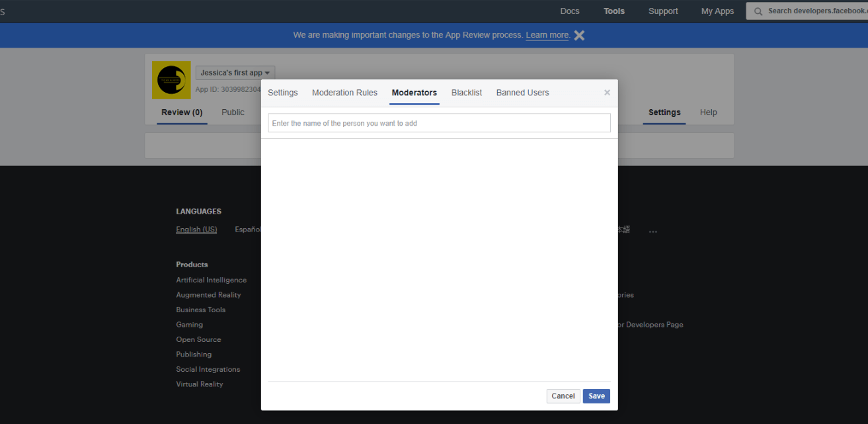
Task: Click Jessica's first app logo thumbnail
Action: click(171, 80)
